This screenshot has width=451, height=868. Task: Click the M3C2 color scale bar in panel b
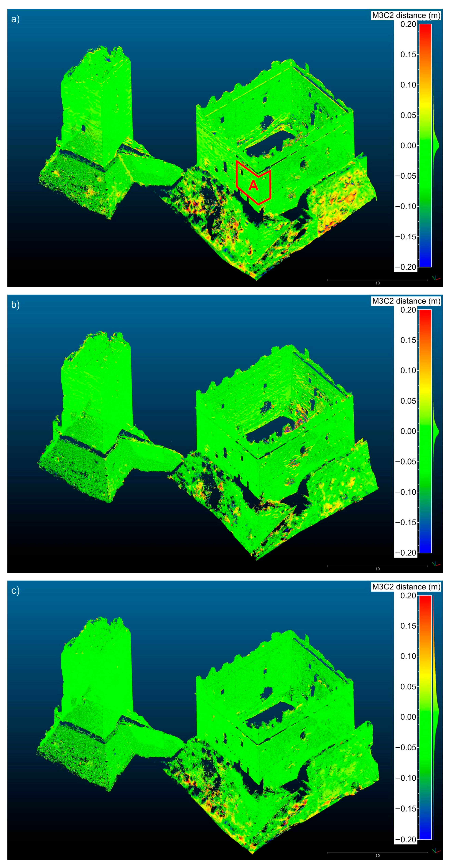pos(425,431)
